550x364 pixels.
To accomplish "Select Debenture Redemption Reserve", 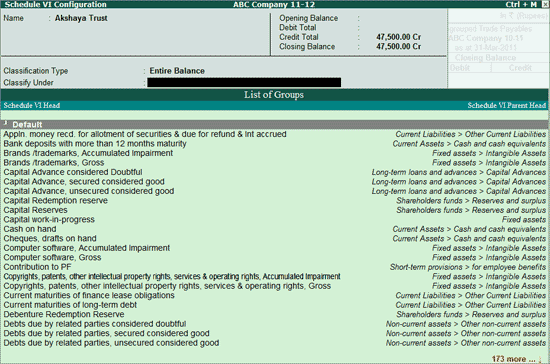I will coord(64,314).
